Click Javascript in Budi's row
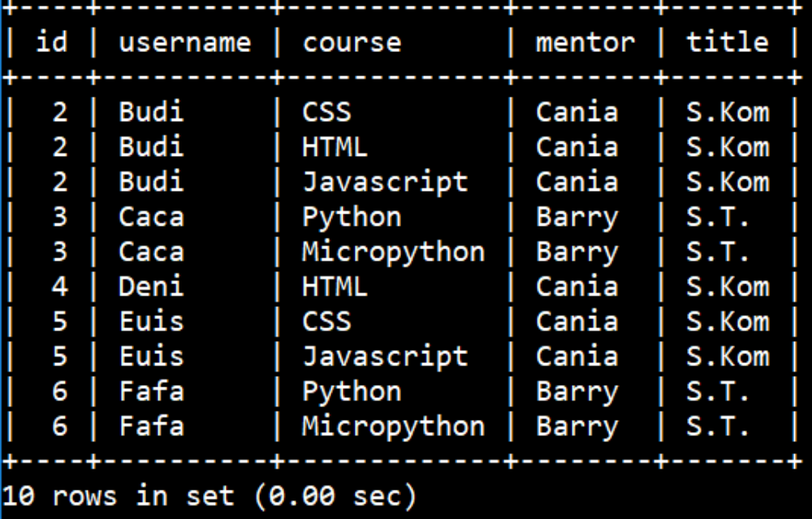The height and width of the screenshot is (519, 812). click(385, 183)
